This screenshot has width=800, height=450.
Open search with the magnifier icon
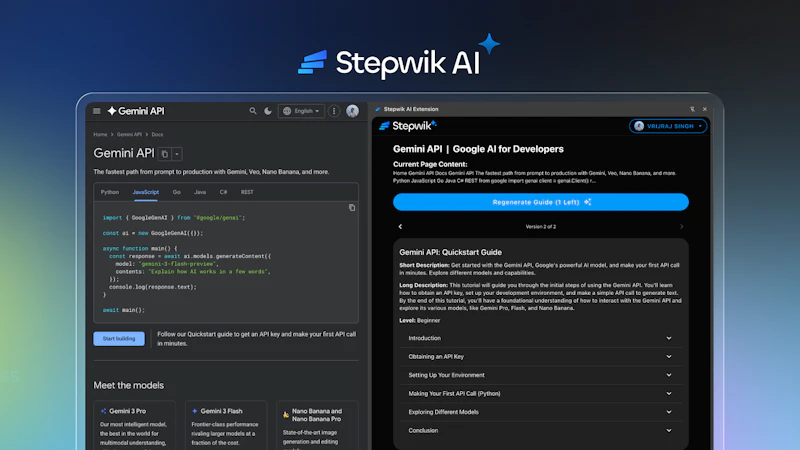(x=253, y=111)
